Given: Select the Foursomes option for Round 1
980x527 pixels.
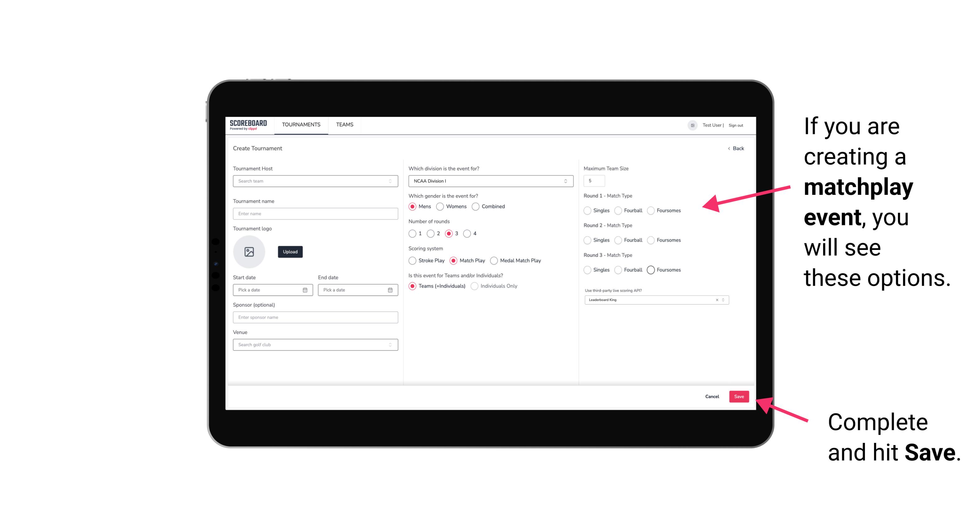Looking at the screenshot, I should click(650, 210).
